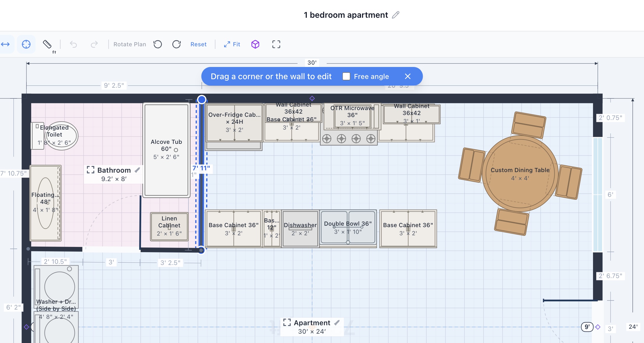Screen dimensions: 644x343
Task: Click the purple diamond near 9' label
Action: [x=598, y=327]
